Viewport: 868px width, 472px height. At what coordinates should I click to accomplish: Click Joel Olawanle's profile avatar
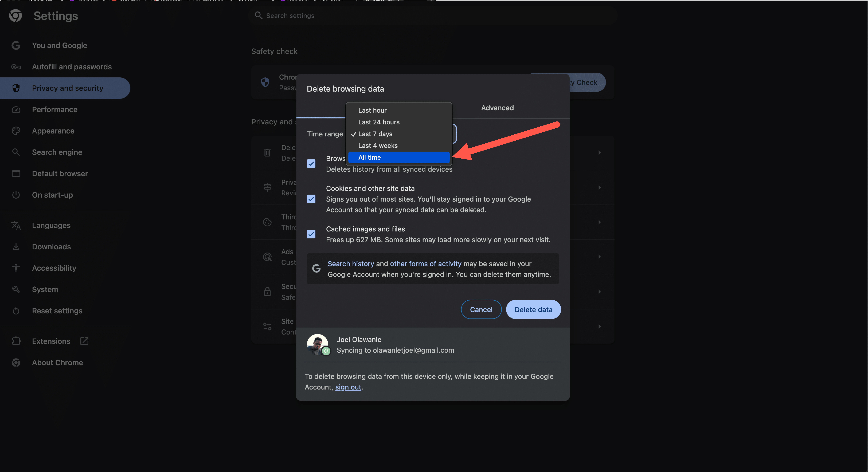point(317,345)
